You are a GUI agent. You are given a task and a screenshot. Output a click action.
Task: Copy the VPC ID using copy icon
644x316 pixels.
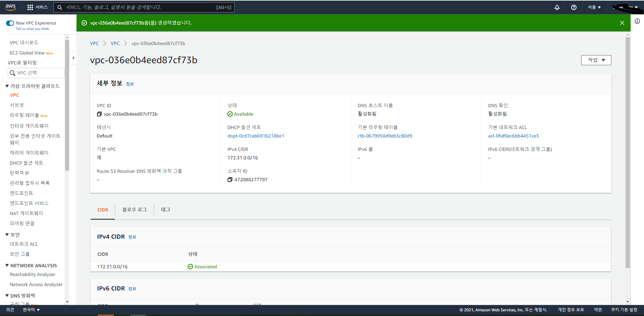click(99, 114)
